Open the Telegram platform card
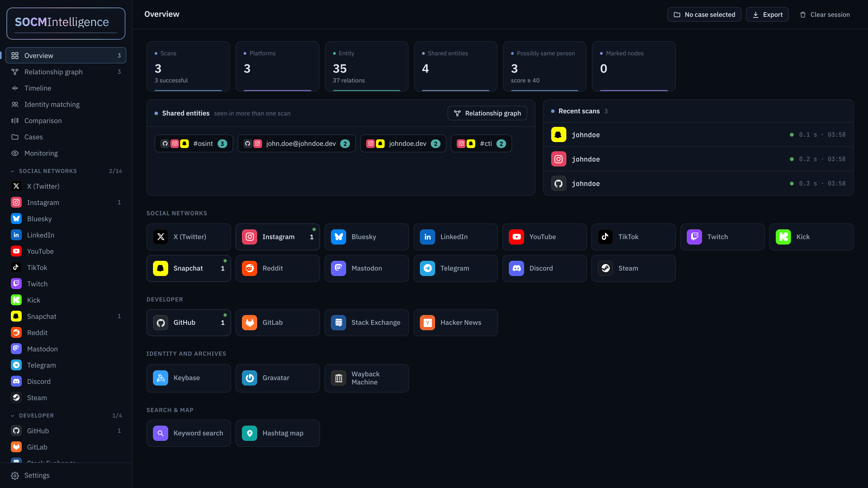The height and width of the screenshot is (488, 868). [x=455, y=268]
